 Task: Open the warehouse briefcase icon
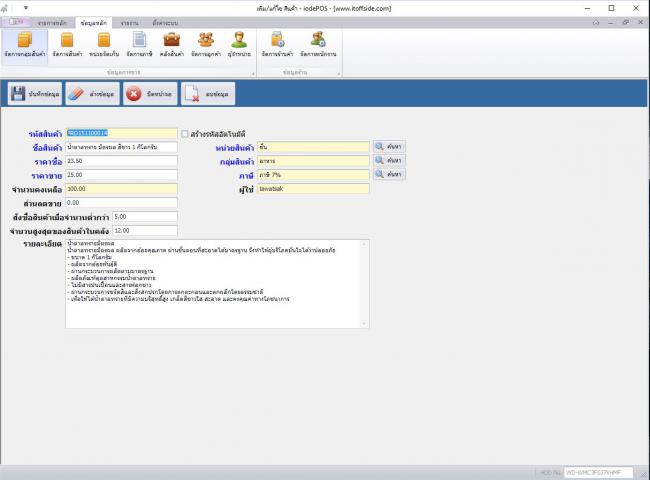click(172, 45)
